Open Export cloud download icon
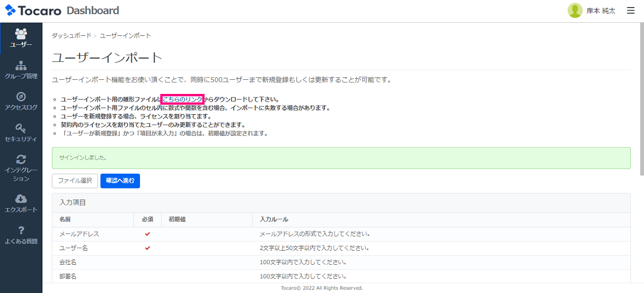This screenshot has height=293, width=644. tap(21, 199)
